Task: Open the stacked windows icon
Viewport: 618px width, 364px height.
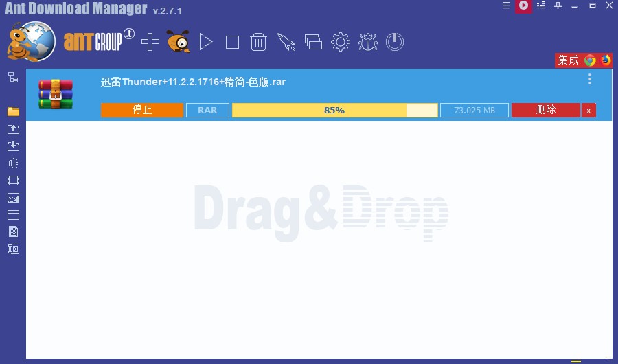Action: click(x=313, y=42)
